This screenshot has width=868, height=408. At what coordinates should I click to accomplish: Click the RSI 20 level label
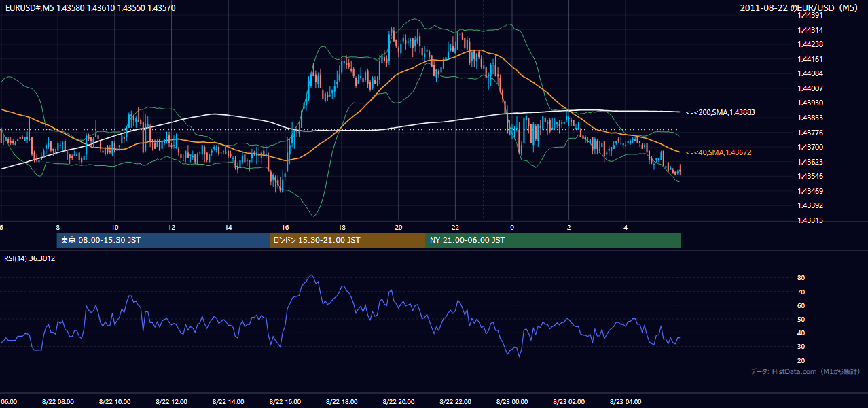point(801,360)
